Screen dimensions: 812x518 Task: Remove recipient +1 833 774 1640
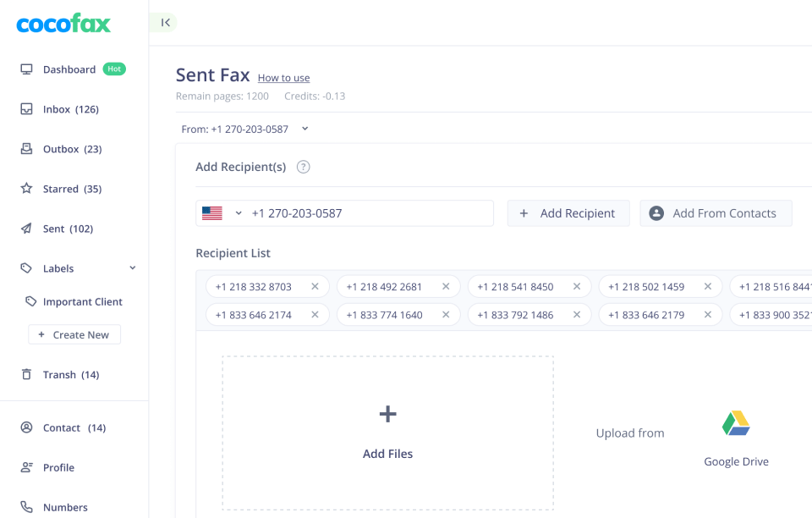[446, 314]
